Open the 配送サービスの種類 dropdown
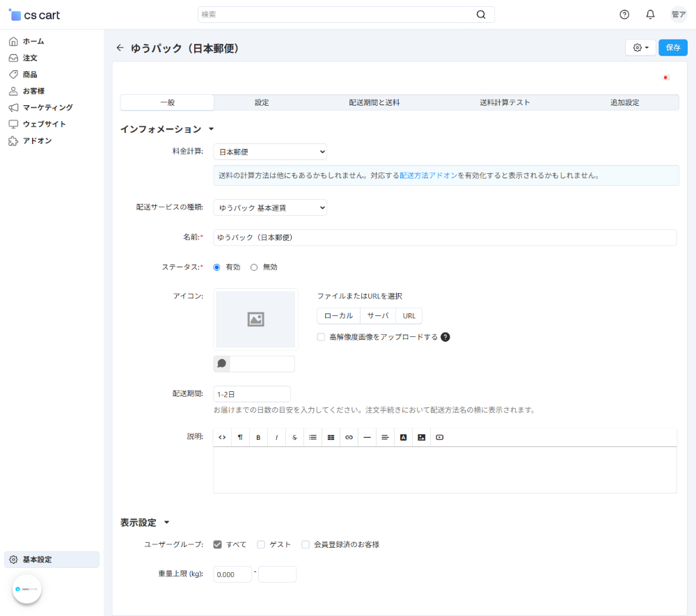Image resolution: width=696 pixels, height=616 pixels. pyautogui.click(x=270, y=207)
